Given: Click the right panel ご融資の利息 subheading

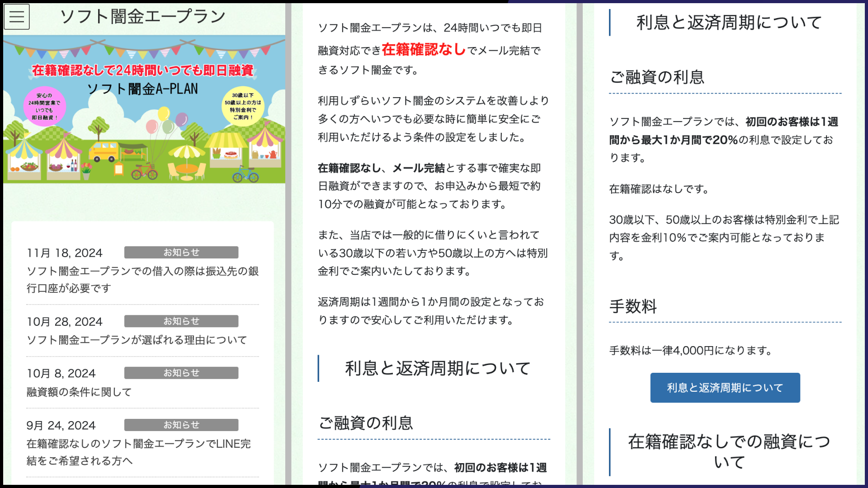Looking at the screenshot, I should pos(657,77).
